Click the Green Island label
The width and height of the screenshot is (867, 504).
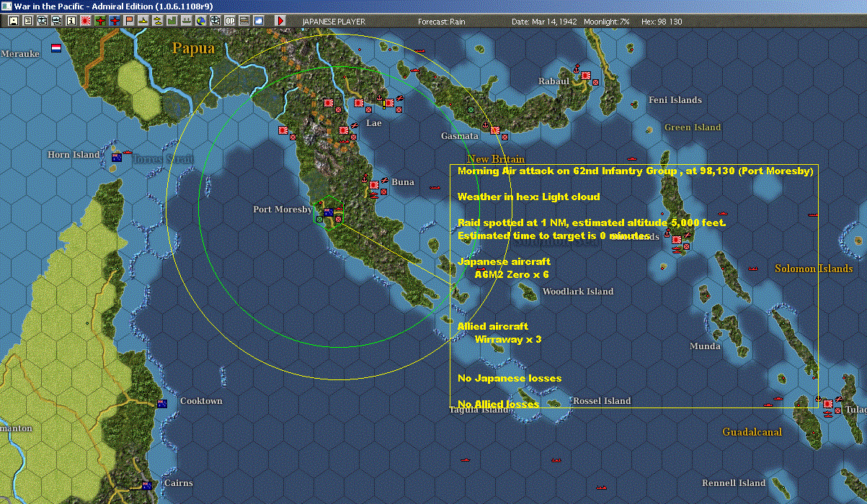coord(693,127)
